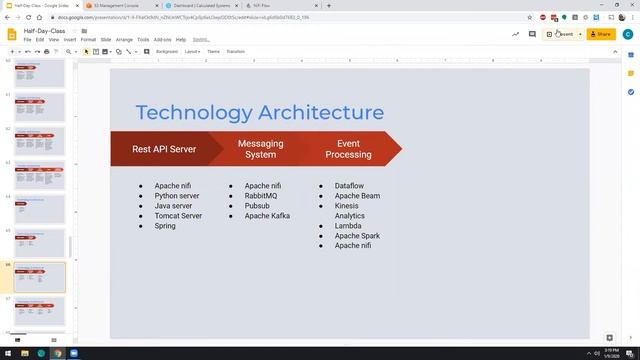
Task: Switch to grid view at the bottom
Action: coord(54,340)
